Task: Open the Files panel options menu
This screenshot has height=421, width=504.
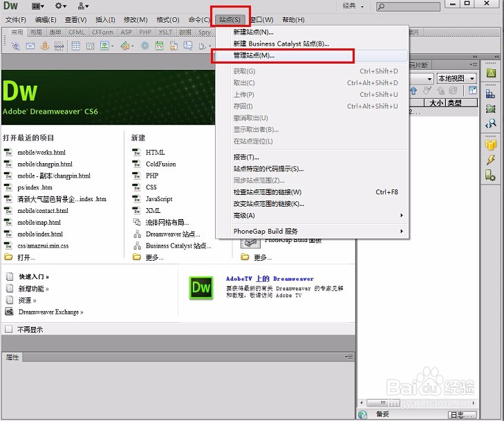Action: click(x=473, y=64)
